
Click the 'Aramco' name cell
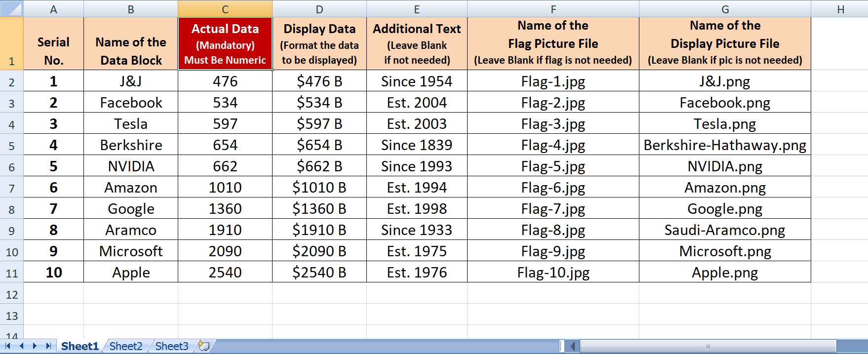(x=131, y=230)
